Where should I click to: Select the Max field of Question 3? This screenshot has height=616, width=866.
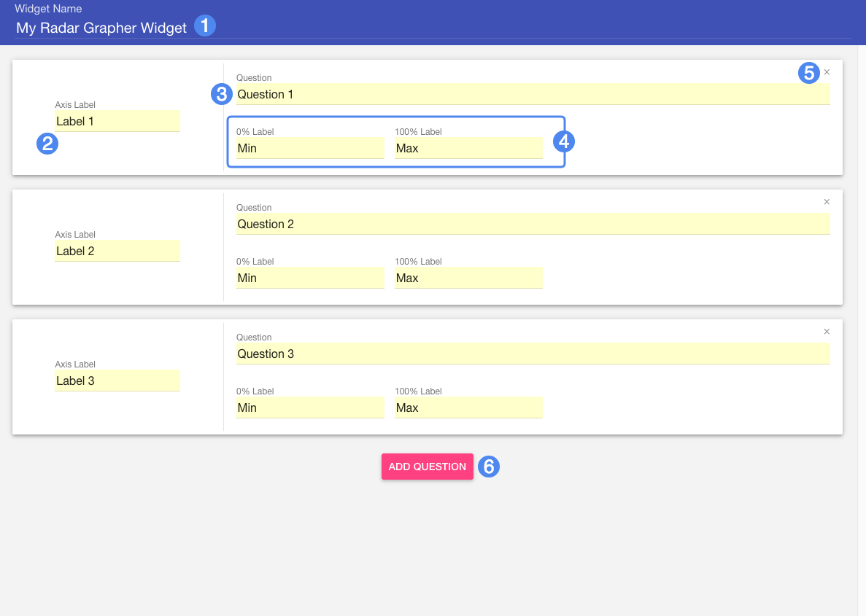[468, 408]
